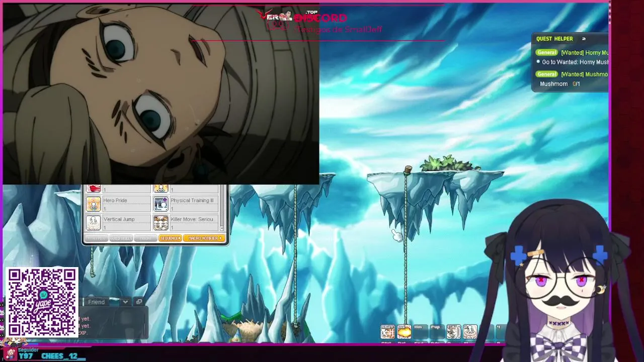Click the Hero Pride skill icon
Viewport: 644px width, 362px height.
point(94,204)
